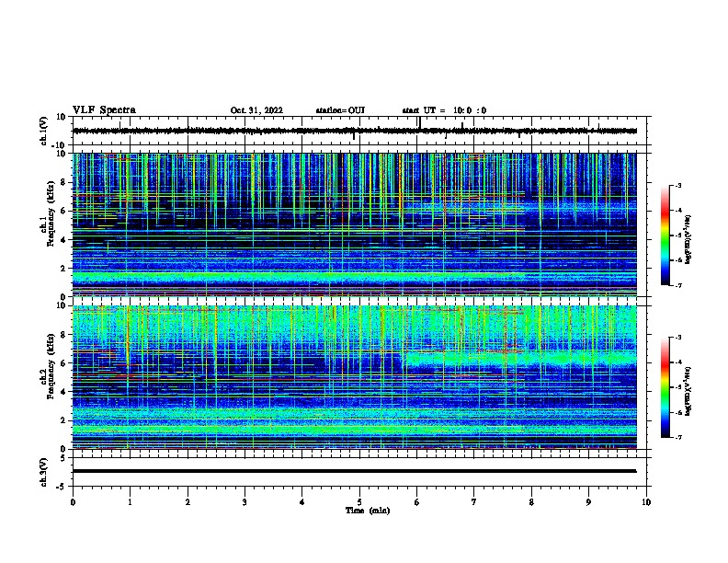728x563 pixels.
Task: Click the ch.3 flat voltage trace
Action: click(354, 471)
